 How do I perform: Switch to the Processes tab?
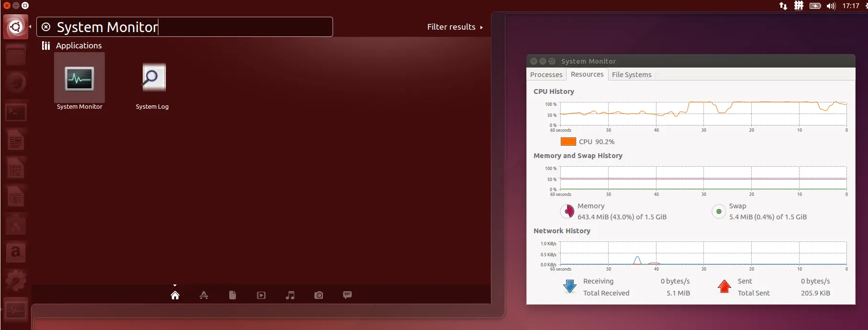tap(546, 74)
